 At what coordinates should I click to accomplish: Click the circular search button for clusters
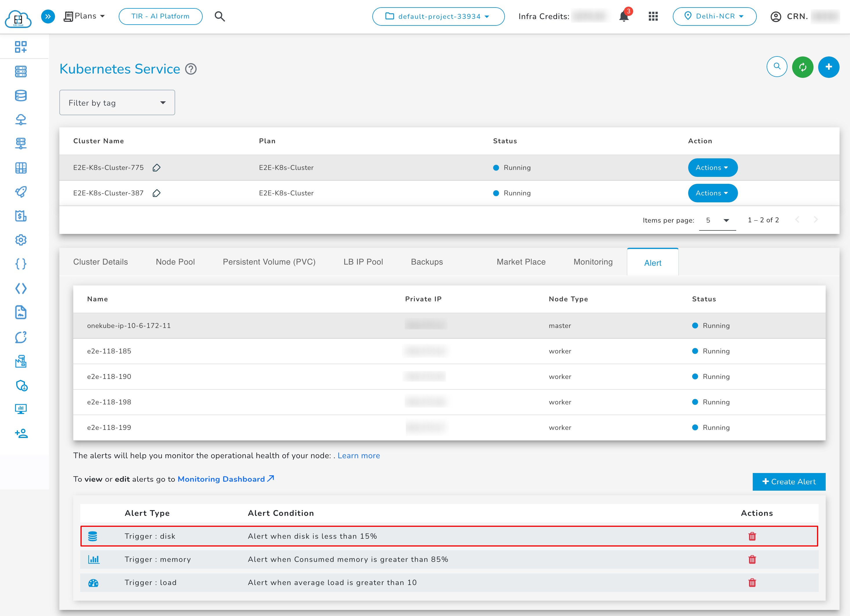pyautogui.click(x=777, y=67)
